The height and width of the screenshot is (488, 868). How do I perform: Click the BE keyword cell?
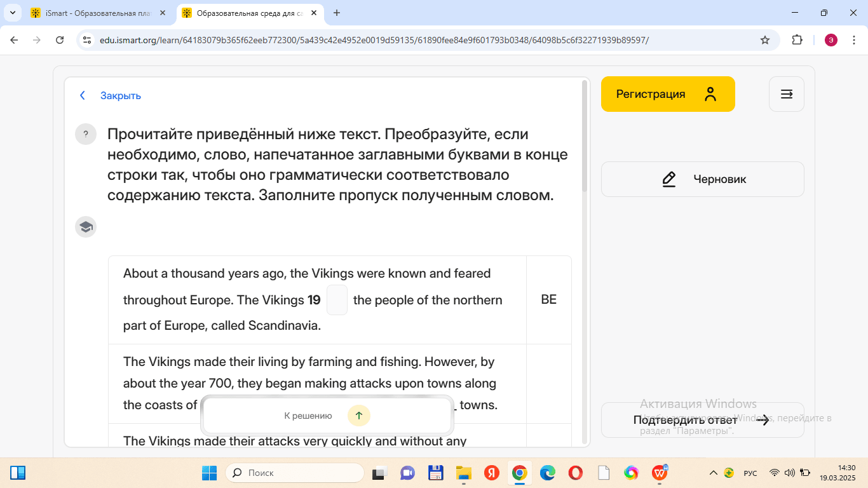pyautogui.click(x=549, y=300)
